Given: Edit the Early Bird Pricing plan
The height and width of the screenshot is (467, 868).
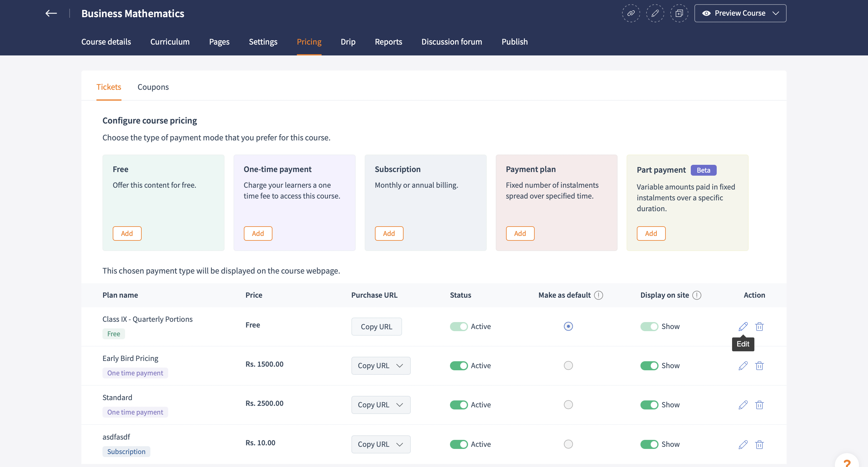Looking at the screenshot, I should click(x=743, y=365).
